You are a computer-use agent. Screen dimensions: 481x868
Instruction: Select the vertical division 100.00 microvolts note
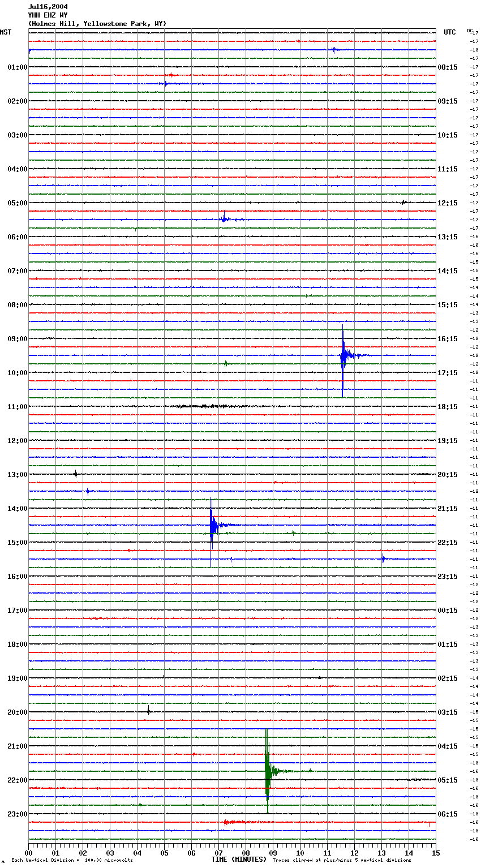tap(72, 861)
